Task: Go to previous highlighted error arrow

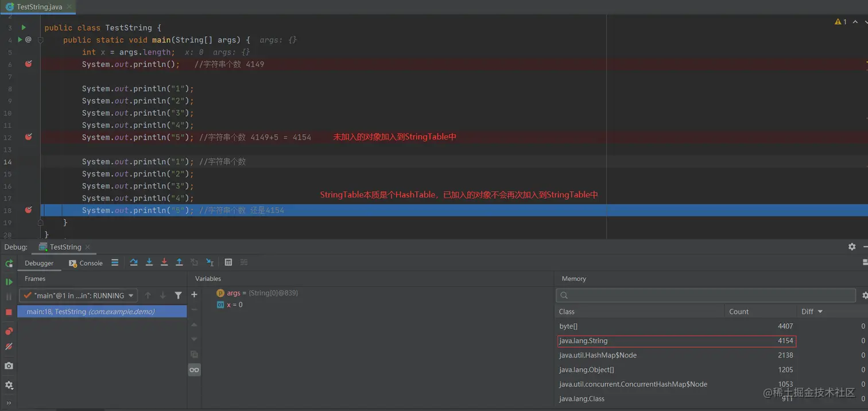Action: tap(855, 22)
